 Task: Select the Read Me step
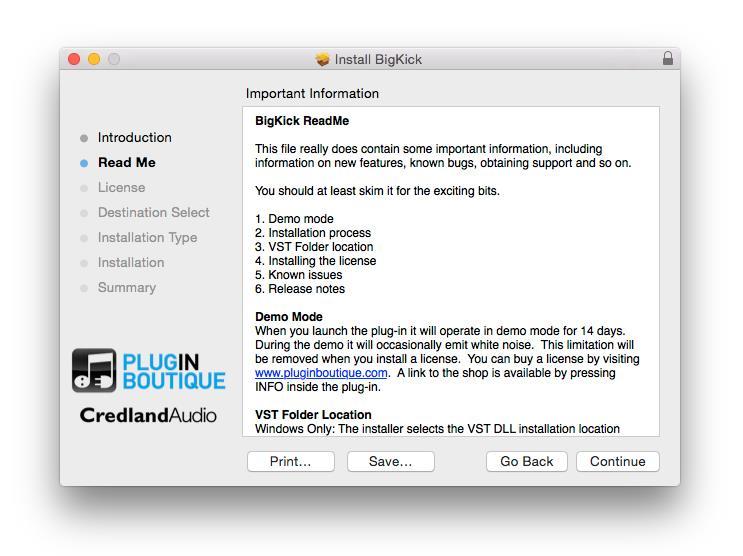(x=127, y=163)
